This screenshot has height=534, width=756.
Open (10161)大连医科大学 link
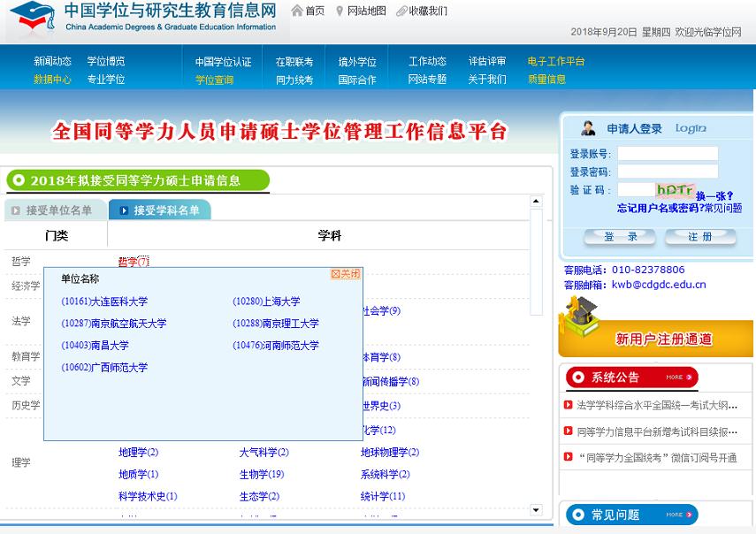[104, 301]
